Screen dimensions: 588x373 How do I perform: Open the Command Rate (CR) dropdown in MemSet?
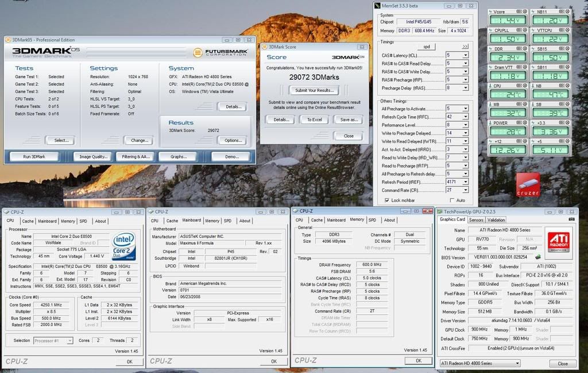[465, 190]
